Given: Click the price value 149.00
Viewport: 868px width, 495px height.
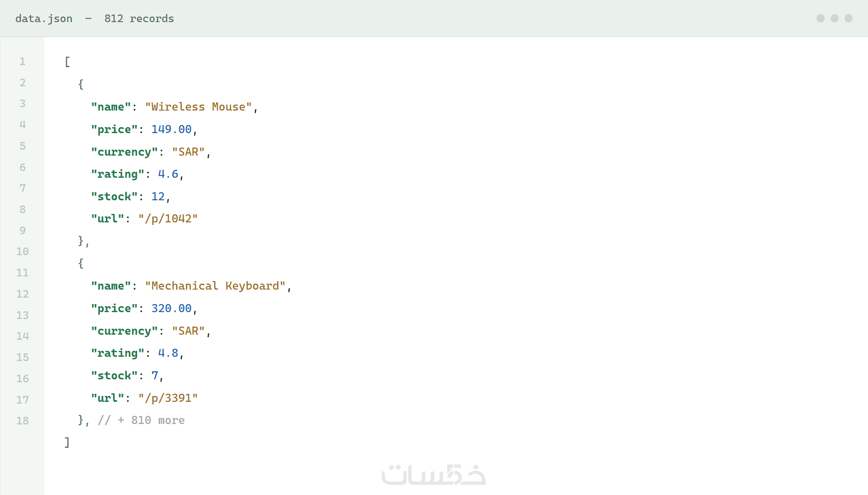Looking at the screenshot, I should click(x=171, y=129).
